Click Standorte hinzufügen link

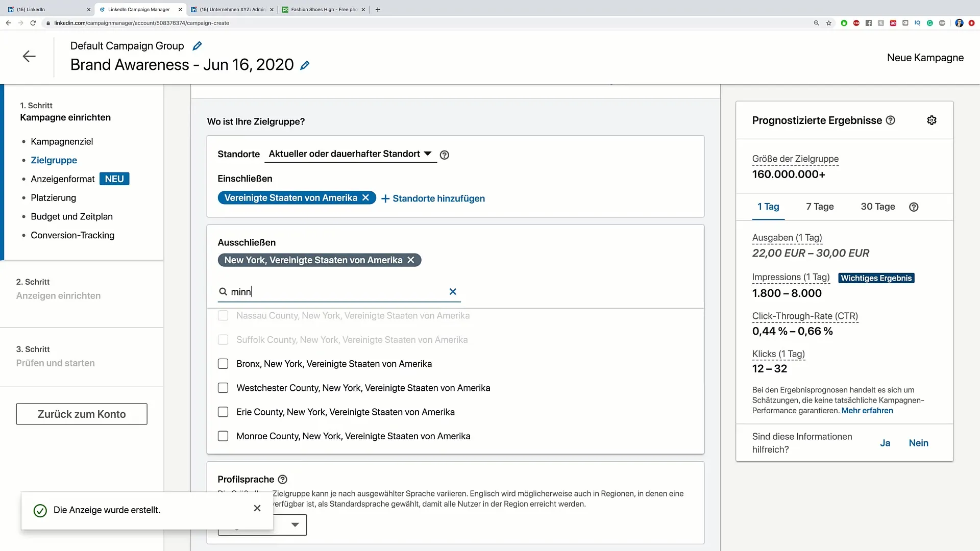(433, 198)
